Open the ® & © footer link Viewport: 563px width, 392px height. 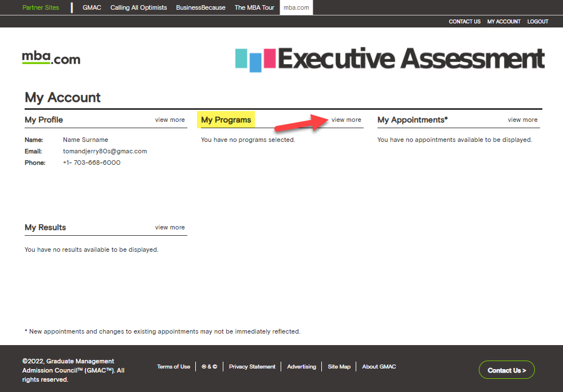[x=209, y=367]
